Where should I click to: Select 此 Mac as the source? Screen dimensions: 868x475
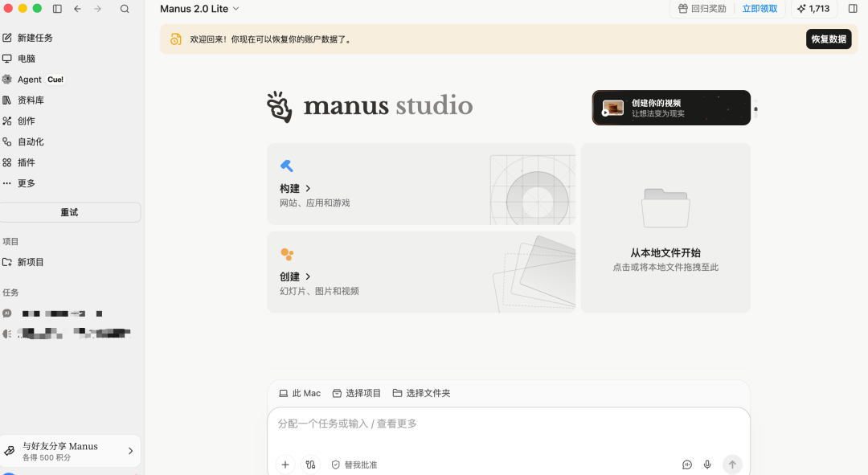[300, 393]
